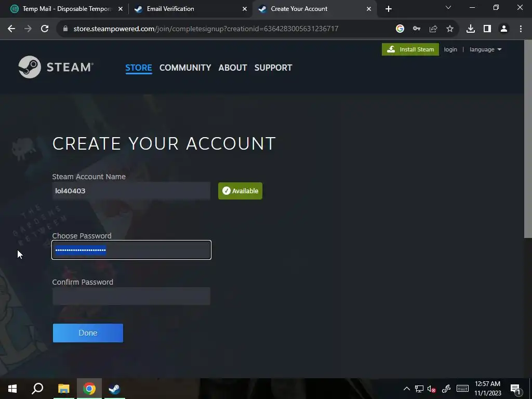The image size is (532, 399).
Task: Open the SUPPORT page
Action: click(273, 68)
